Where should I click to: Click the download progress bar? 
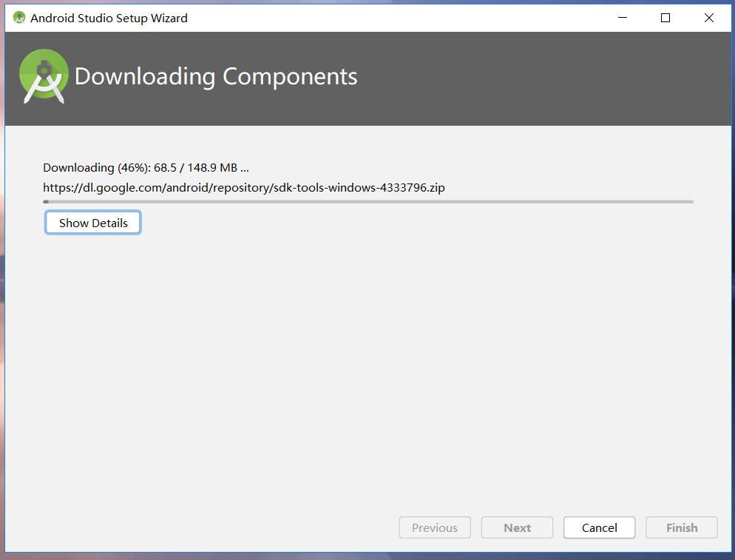pyautogui.click(x=367, y=201)
